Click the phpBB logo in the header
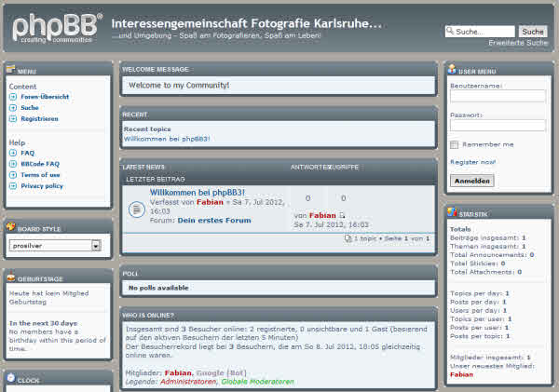This screenshot has height=392, width=559. click(53, 26)
